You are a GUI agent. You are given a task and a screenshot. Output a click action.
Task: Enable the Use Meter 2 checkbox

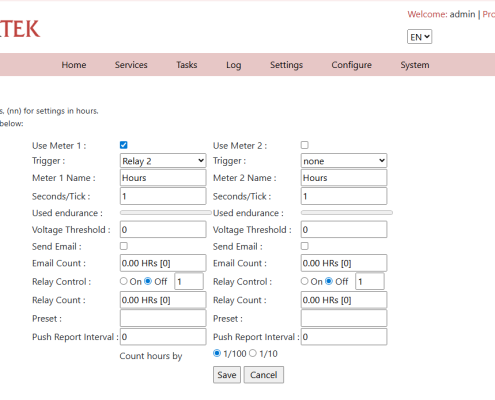(305, 145)
